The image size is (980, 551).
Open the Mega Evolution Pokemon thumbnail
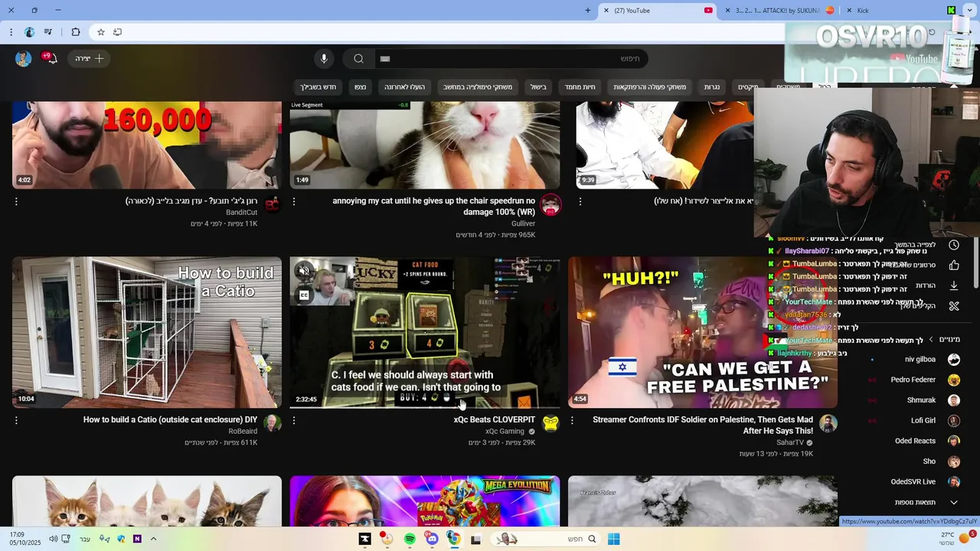[x=425, y=501]
